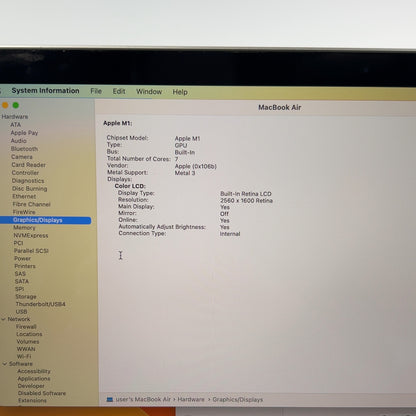Select Storage in the sidebar

[x=26, y=296]
